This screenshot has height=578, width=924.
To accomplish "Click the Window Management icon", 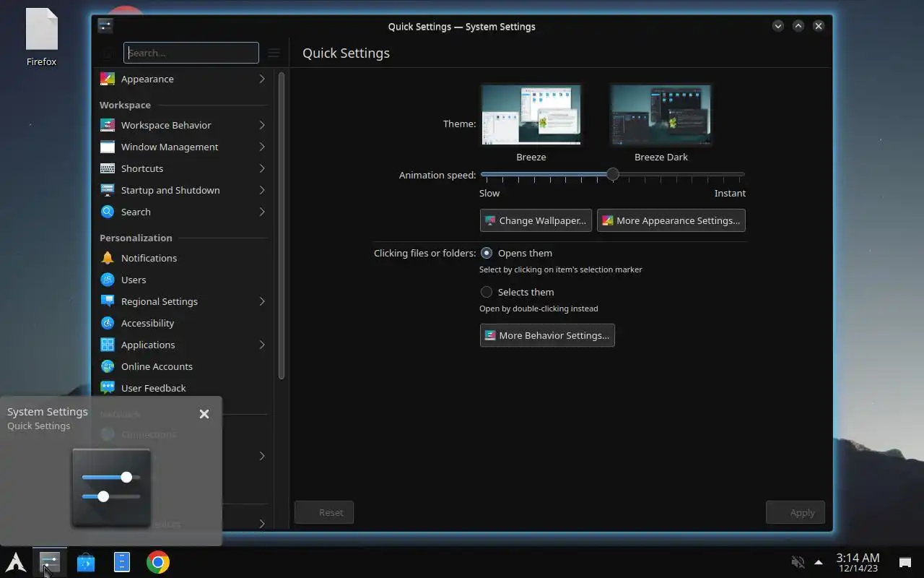I will tap(108, 147).
